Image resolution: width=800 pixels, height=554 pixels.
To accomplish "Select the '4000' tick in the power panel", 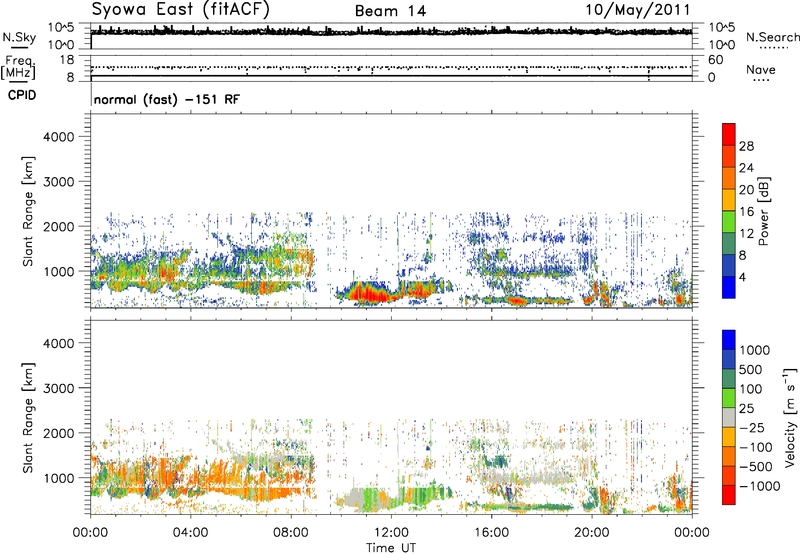I will pyautogui.click(x=59, y=137).
